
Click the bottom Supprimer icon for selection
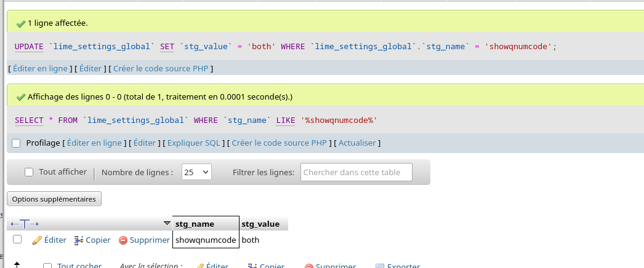(x=309, y=266)
